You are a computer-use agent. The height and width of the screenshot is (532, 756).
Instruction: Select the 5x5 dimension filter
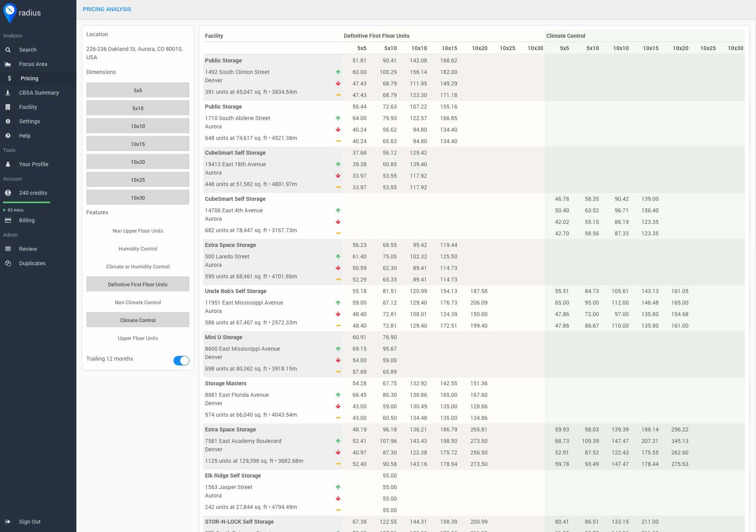(x=138, y=90)
